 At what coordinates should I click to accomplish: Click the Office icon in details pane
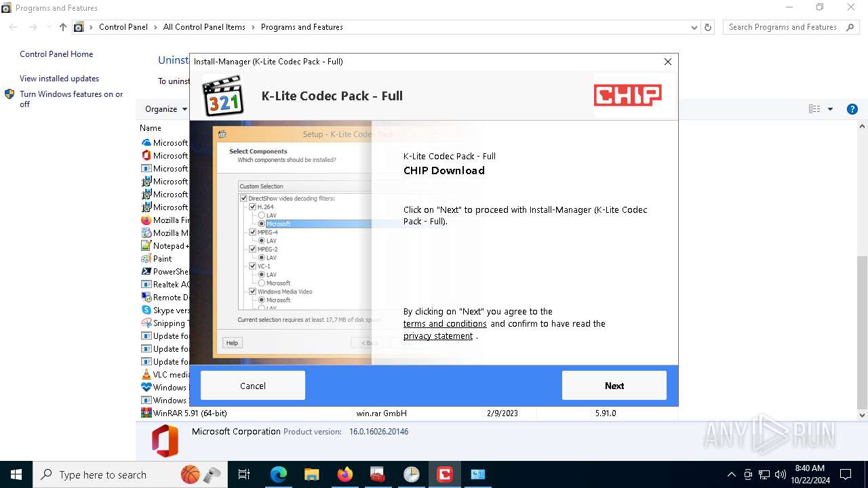click(x=165, y=441)
